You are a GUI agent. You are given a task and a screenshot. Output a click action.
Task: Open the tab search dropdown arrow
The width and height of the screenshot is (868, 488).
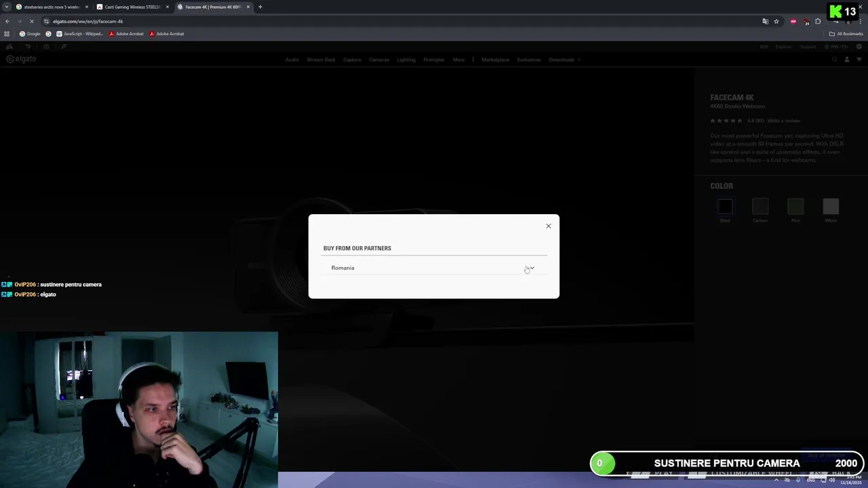click(6, 7)
